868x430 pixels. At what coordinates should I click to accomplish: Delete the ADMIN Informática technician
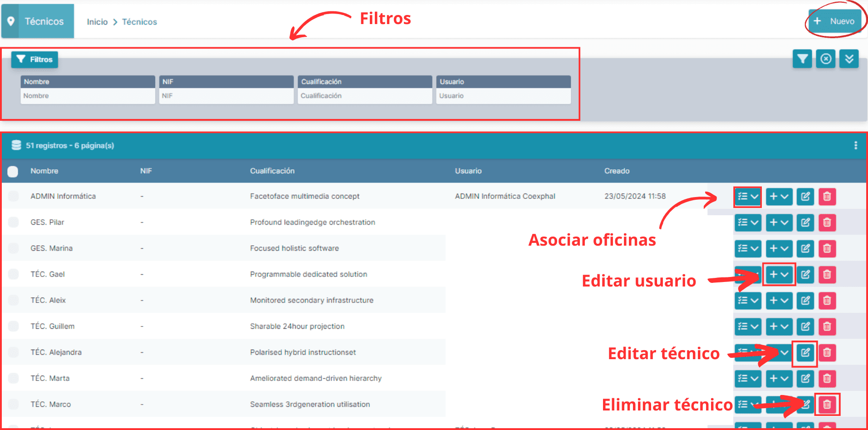pos(827,197)
